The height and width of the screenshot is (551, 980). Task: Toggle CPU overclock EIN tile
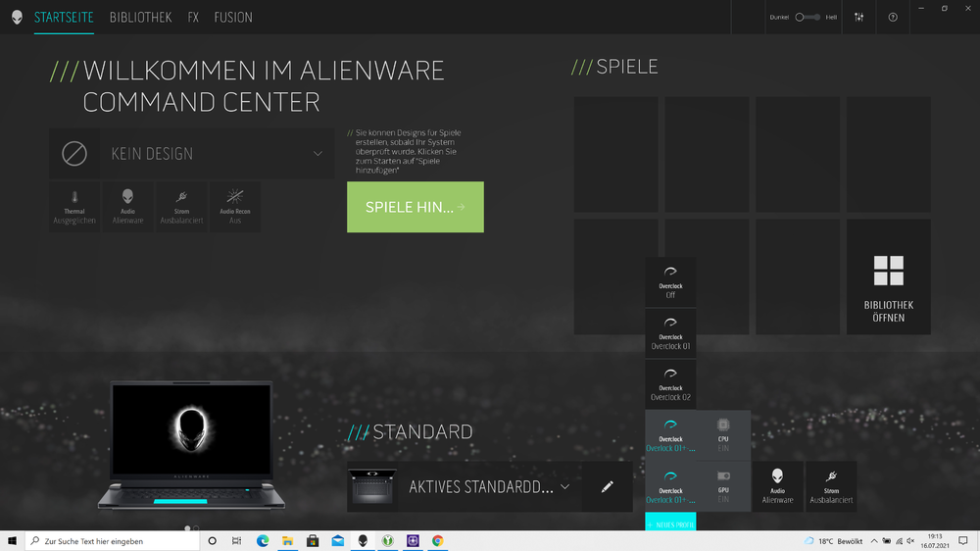pos(723,435)
